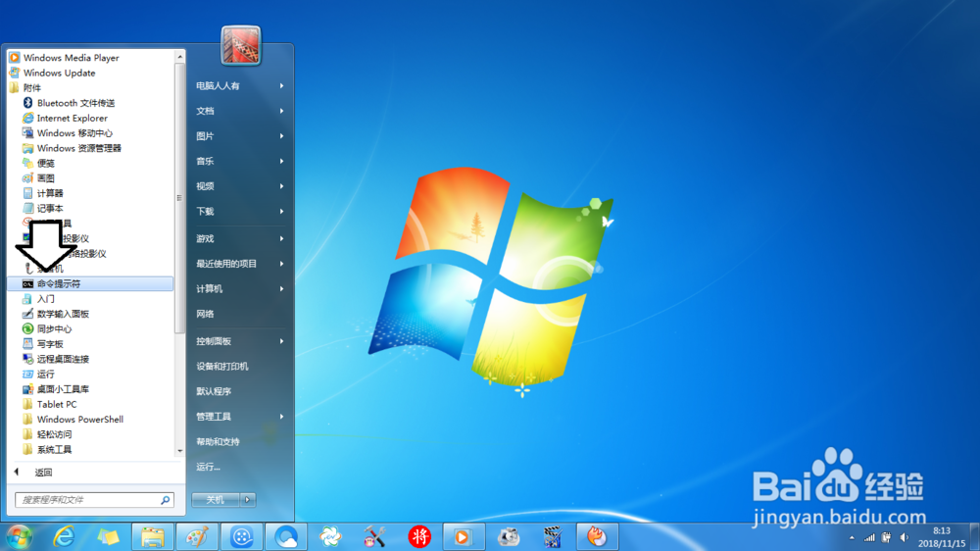Open Windows Media Player from the program list

pyautogui.click(x=71, y=58)
